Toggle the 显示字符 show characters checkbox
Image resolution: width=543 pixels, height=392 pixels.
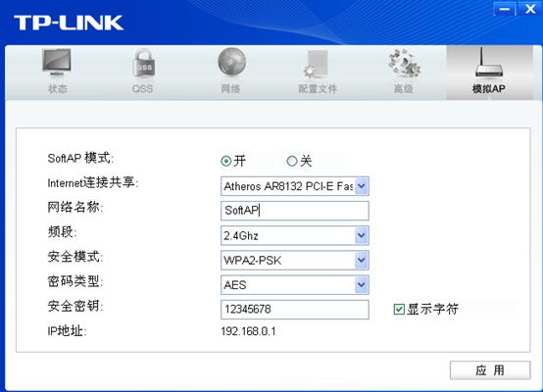click(x=399, y=309)
